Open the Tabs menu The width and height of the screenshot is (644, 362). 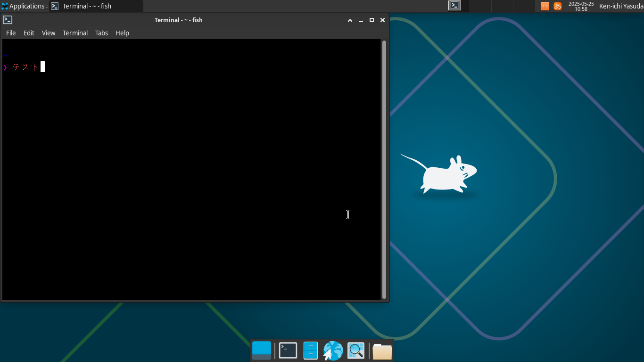coord(101,33)
